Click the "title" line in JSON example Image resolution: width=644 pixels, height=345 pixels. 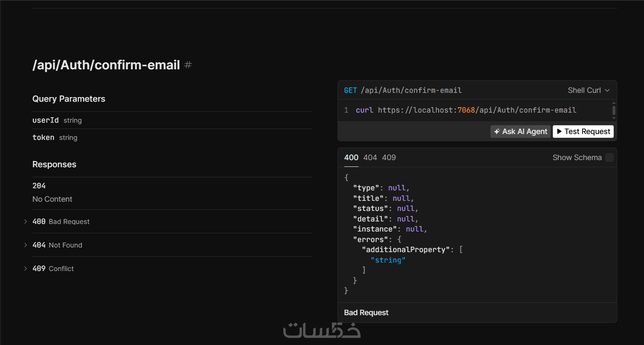383,198
